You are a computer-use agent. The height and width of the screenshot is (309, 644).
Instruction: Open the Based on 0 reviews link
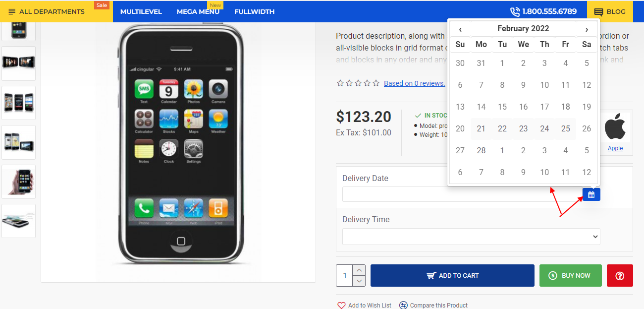pyautogui.click(x=415, y=83)
